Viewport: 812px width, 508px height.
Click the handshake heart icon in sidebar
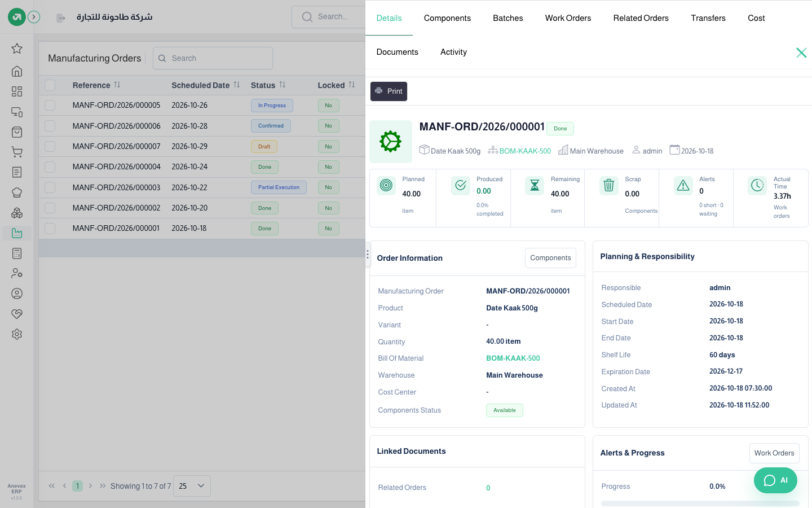click(17, 314)
